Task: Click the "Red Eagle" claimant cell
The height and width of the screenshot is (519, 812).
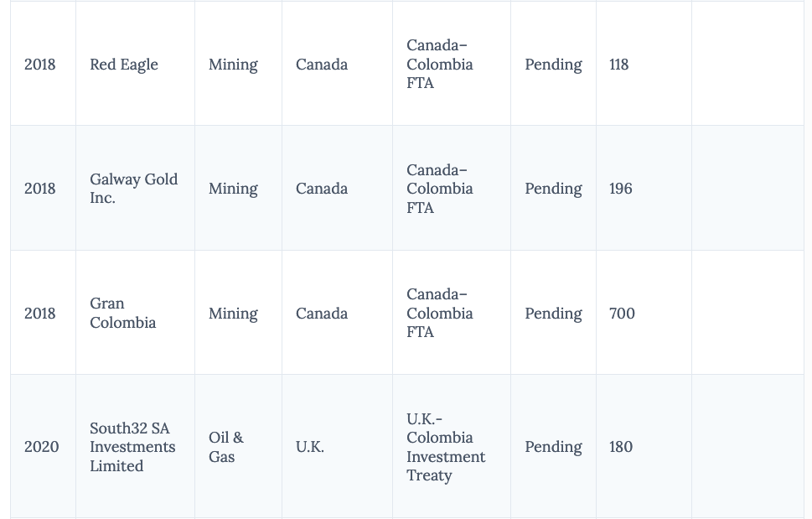Action: [x=124, y=65]
